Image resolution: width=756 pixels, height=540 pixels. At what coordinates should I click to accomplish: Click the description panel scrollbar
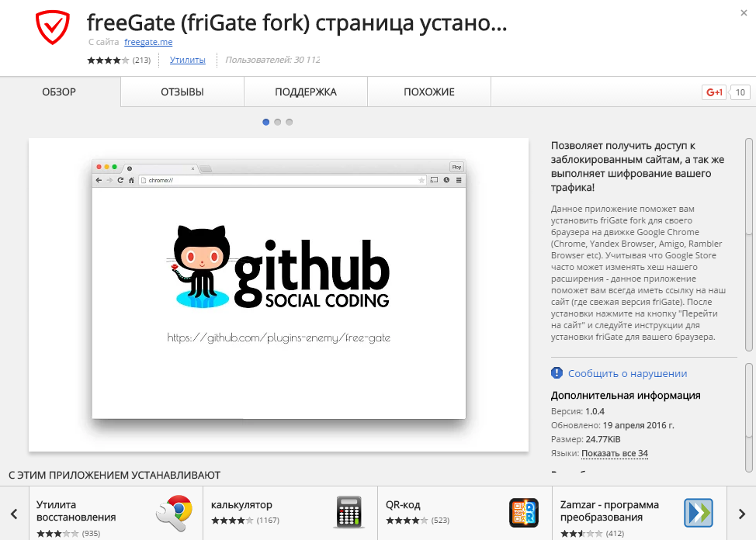pos(749,245)
